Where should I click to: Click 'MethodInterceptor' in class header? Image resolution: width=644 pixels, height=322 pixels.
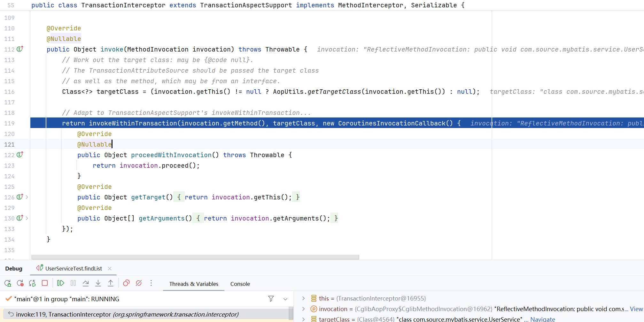[371, 5]
